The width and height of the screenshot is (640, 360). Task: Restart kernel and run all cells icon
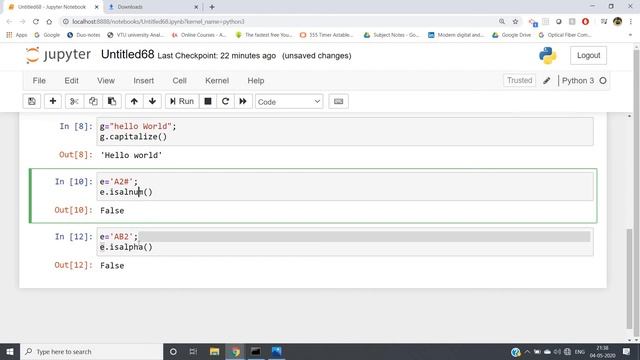(x=243, y=101)
